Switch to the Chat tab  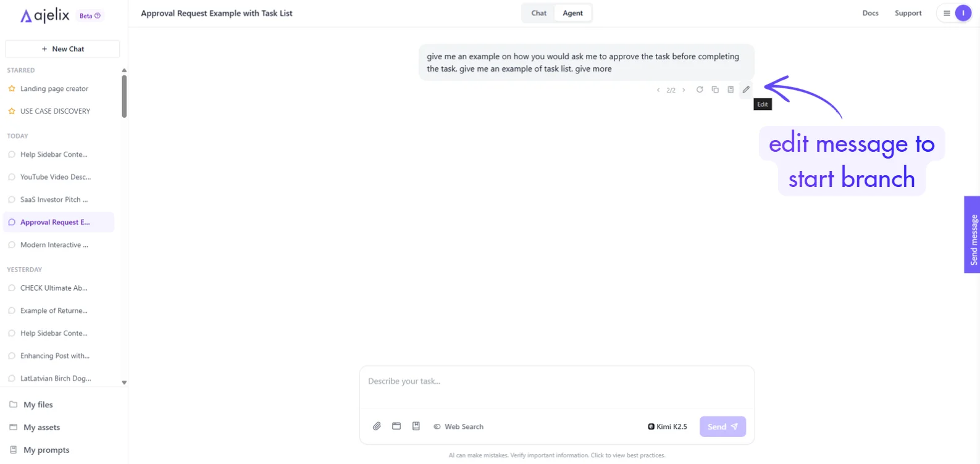[x=538, y=13]
